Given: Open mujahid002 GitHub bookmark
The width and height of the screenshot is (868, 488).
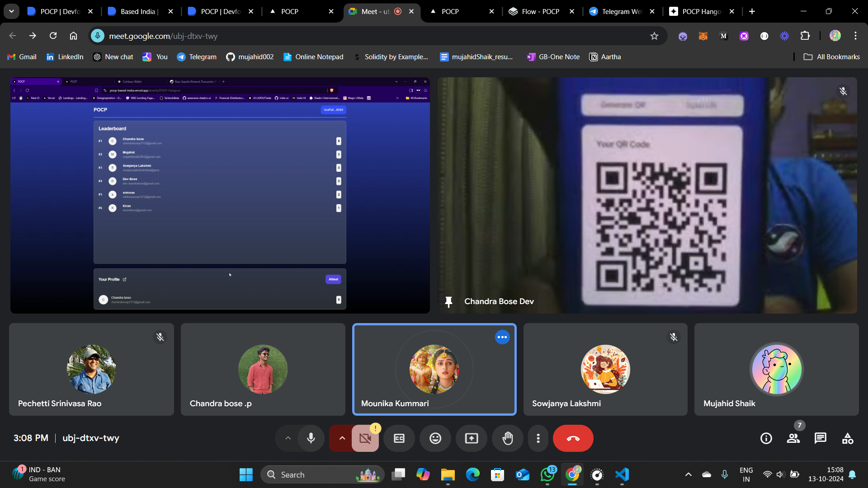Looking at the screenshot, I should click(250, 57).
